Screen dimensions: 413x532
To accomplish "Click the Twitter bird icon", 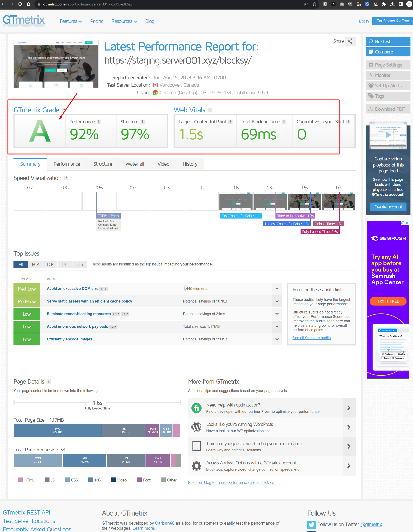I will (311, 524).
